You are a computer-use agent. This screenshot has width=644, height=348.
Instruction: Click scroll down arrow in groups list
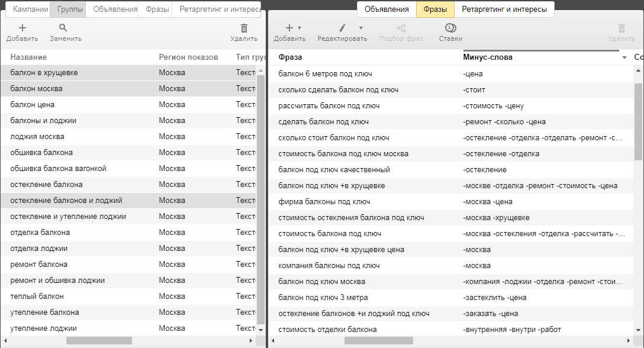coord(260,330)
